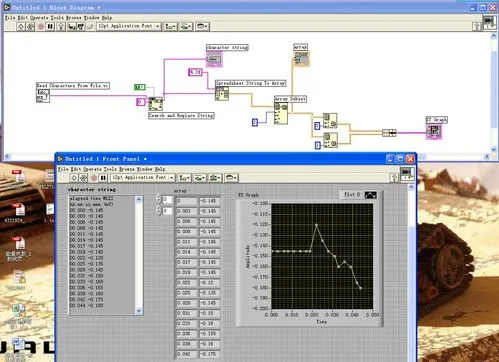Image resolution: width=499 pixels, height=362 pixels.
Task: Select the Read Characters From File node
Action: 43,96
